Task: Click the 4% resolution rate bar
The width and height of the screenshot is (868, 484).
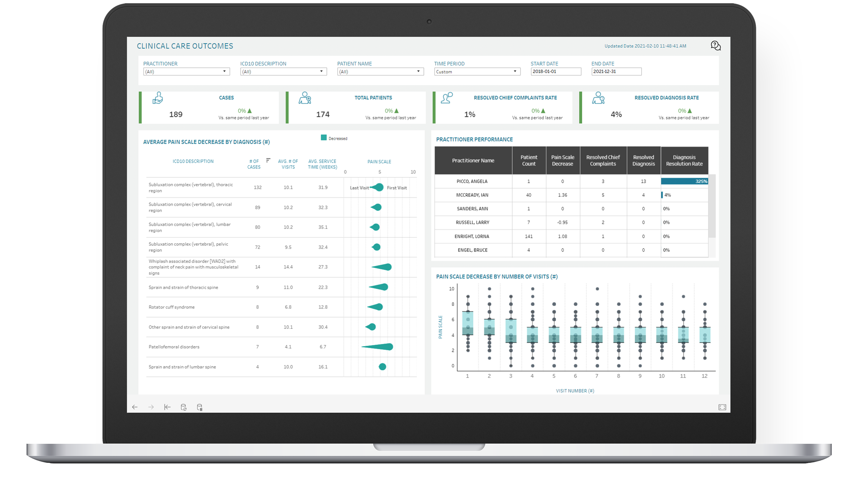Action: 662,195
